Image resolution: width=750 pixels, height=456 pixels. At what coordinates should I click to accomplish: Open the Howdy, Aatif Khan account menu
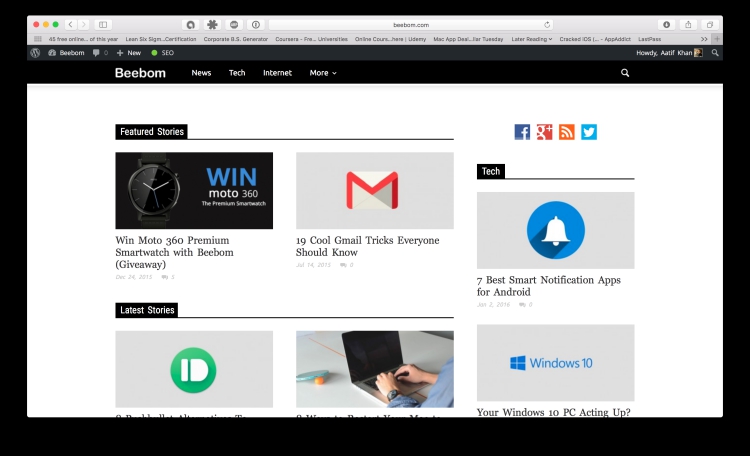coord(669,53)
